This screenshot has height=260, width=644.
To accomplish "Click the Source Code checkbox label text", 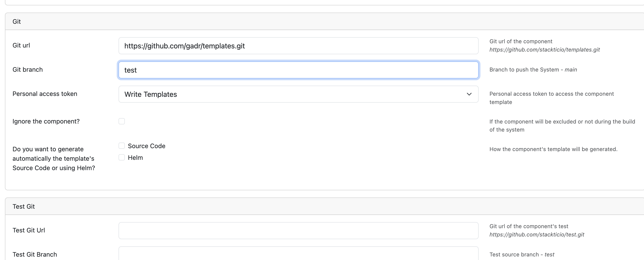I will pos(147,146).
